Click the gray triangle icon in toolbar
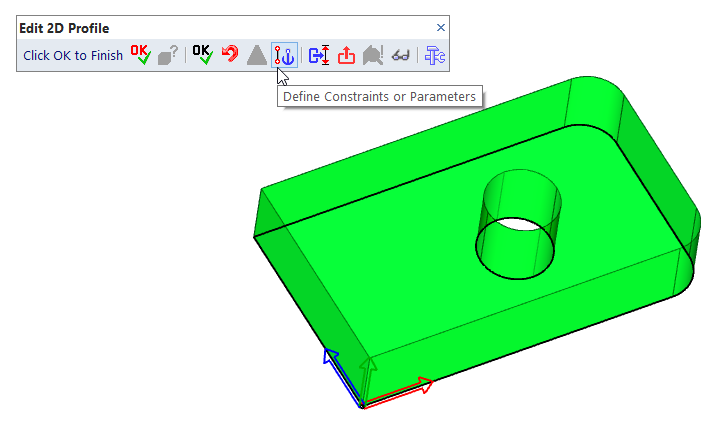 click(257, 56)
